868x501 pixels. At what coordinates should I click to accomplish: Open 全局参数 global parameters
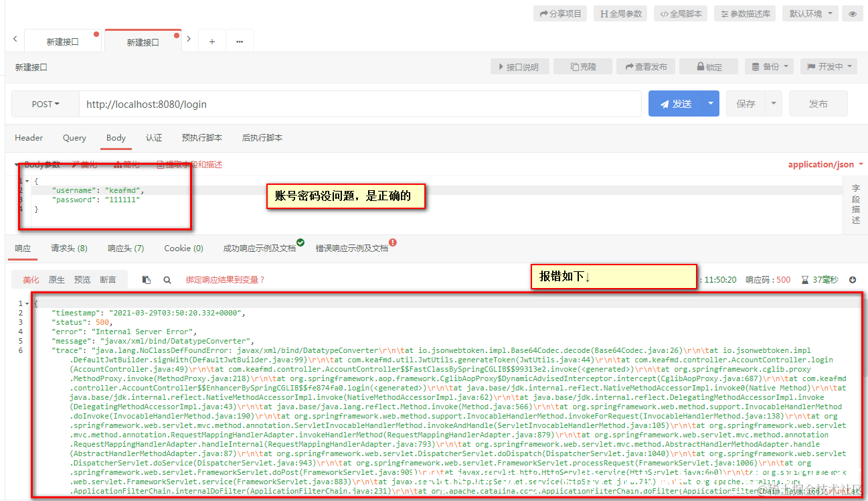pyautogui.click(x=620, y=13)
